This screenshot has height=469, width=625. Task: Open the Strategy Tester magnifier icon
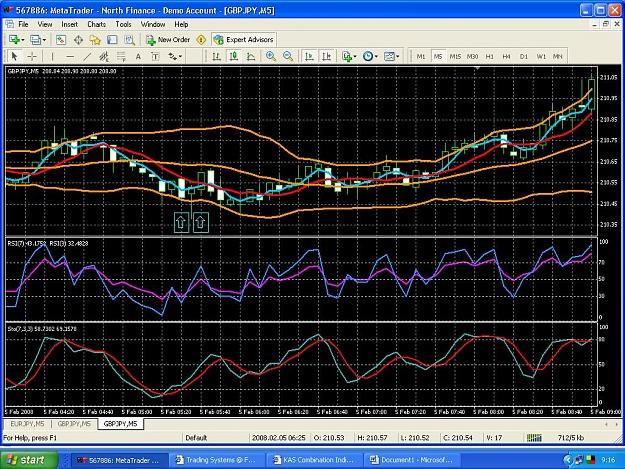(x=129, y=39)
